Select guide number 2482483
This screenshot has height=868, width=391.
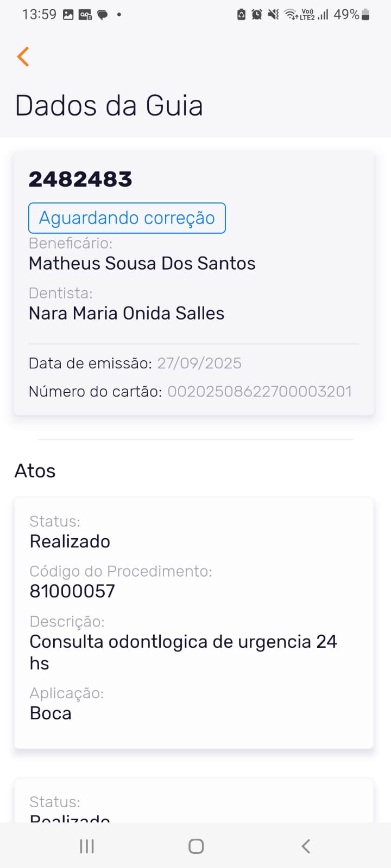tap(80, 179)
